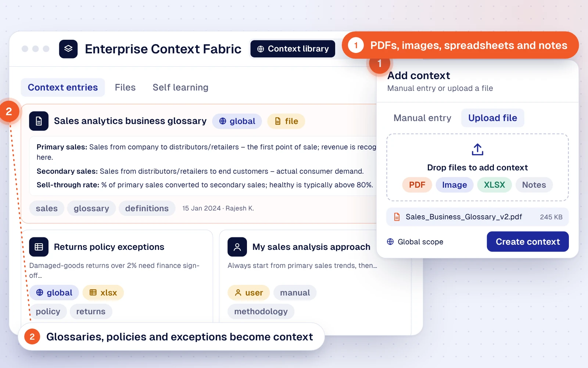Select the returns tag chip
Screen dimensions: 588x368
pyautogui.click(x=91, y=312)
